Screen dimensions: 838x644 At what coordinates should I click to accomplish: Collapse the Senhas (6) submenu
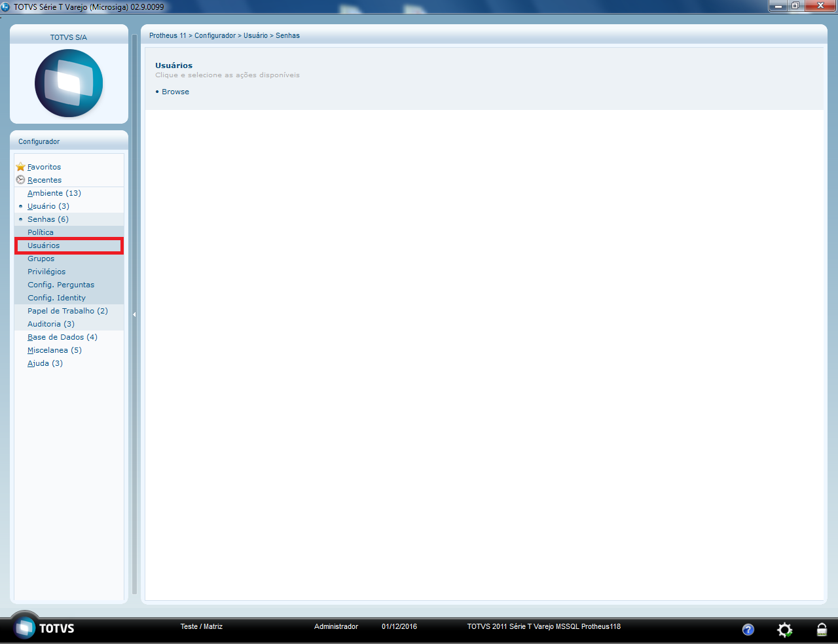coord(48,219)
